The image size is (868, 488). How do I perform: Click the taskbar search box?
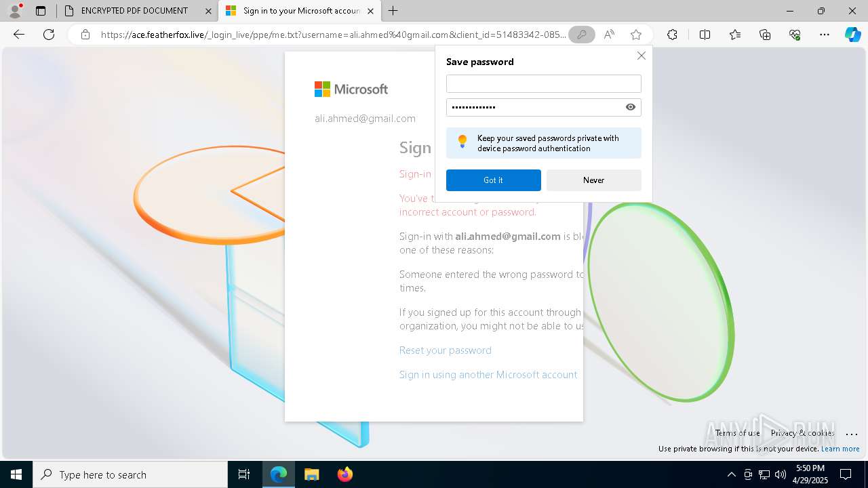pyautogui.click(x=130, y=474)
